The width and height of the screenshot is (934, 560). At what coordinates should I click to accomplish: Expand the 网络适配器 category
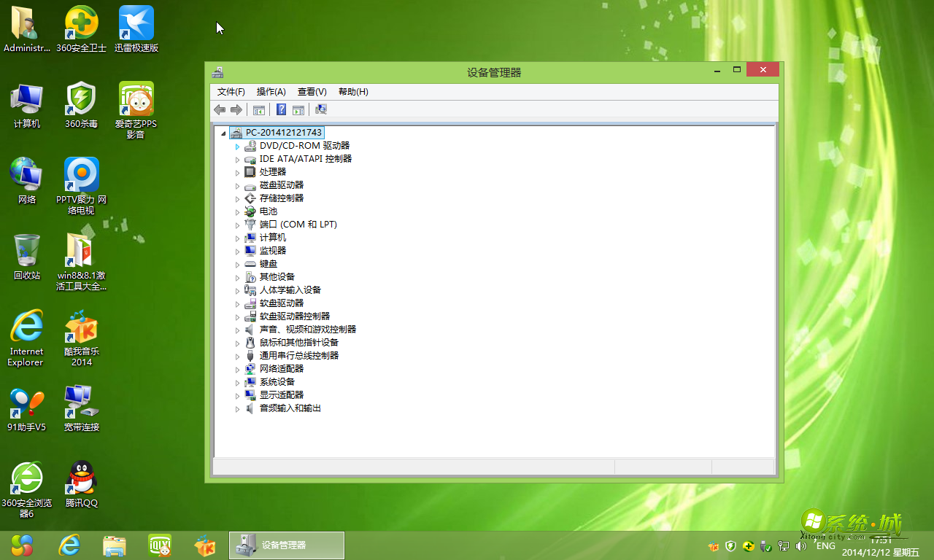(237, 368)
